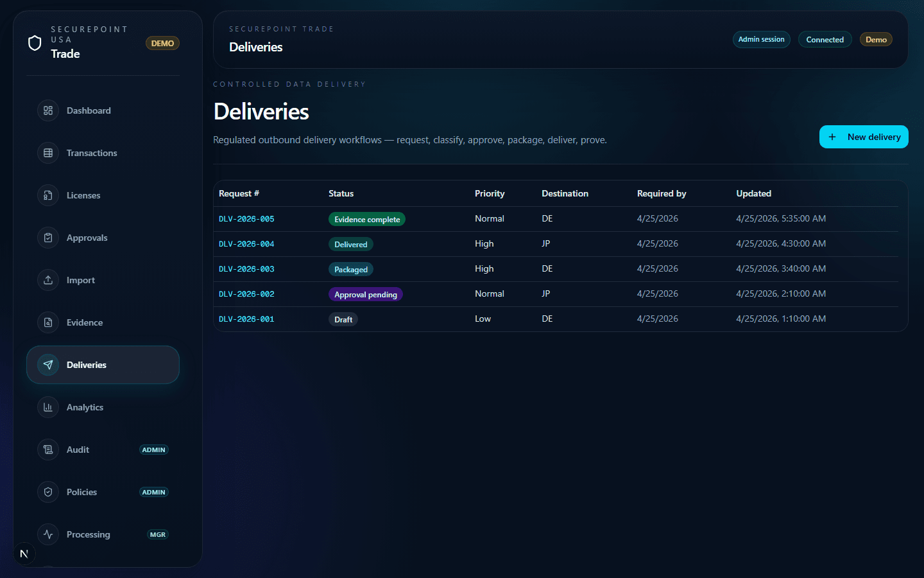Click the Status column header

coord(341,193)
